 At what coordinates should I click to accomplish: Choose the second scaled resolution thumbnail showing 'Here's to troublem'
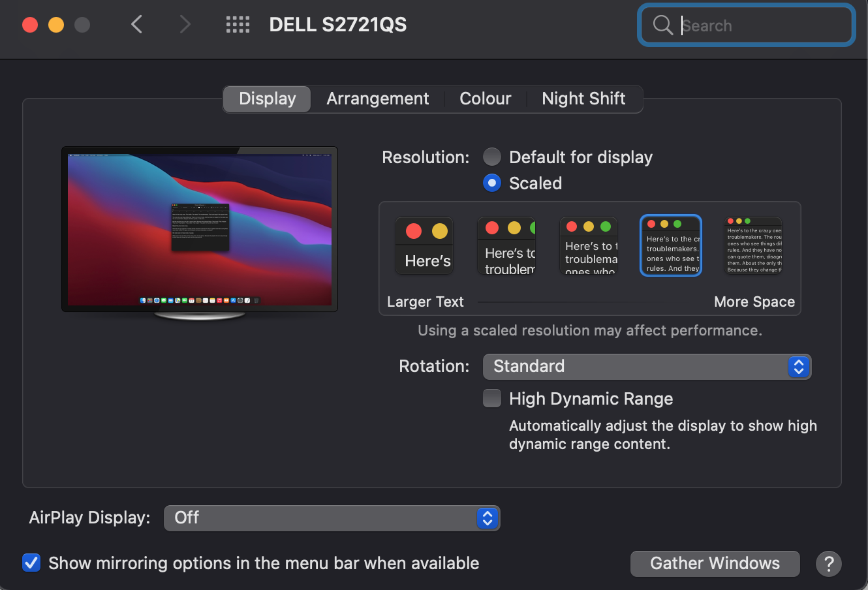pyautogui.click(x=507, y=246)
